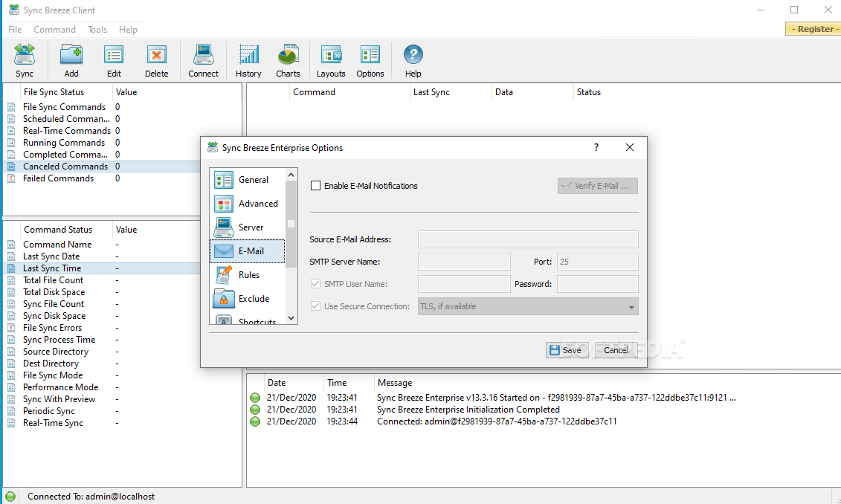Open the Tools menu
This screenshot has height=504, width=841.
(97, 30)
